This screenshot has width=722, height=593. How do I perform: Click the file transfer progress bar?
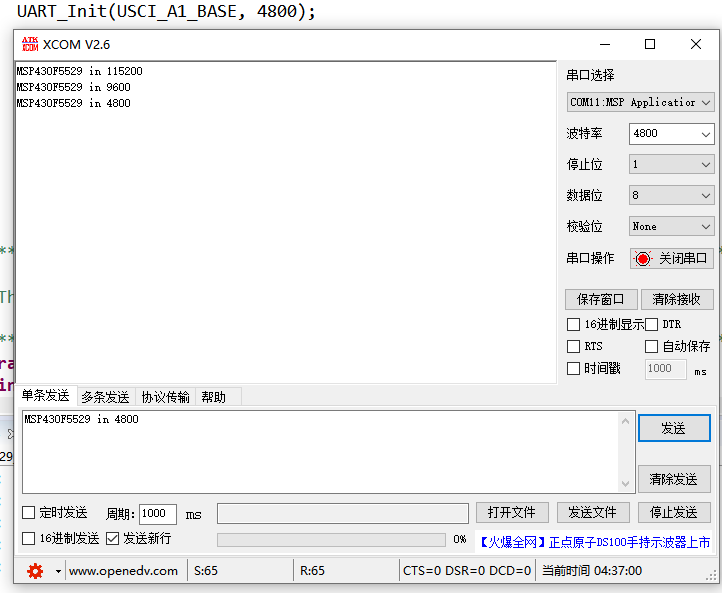(x=331, y=540)
